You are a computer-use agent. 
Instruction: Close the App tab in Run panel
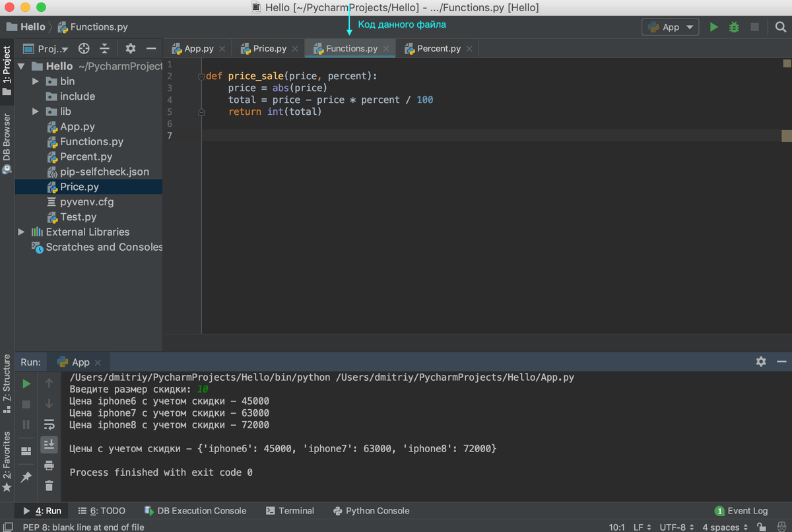tap(98, 362)
